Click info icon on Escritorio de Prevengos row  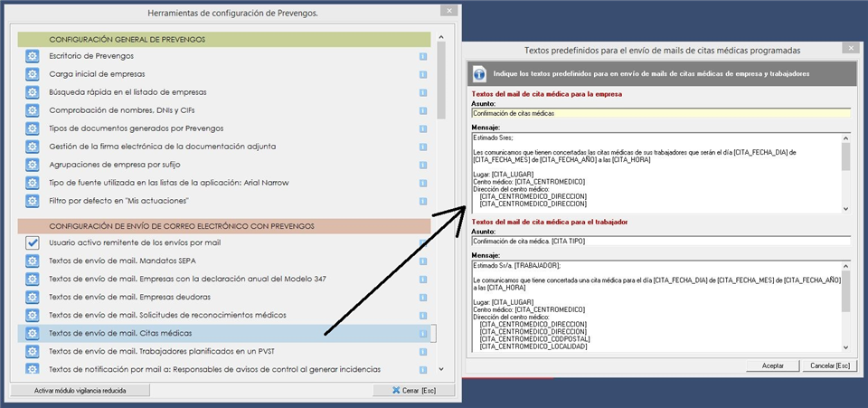423,56
